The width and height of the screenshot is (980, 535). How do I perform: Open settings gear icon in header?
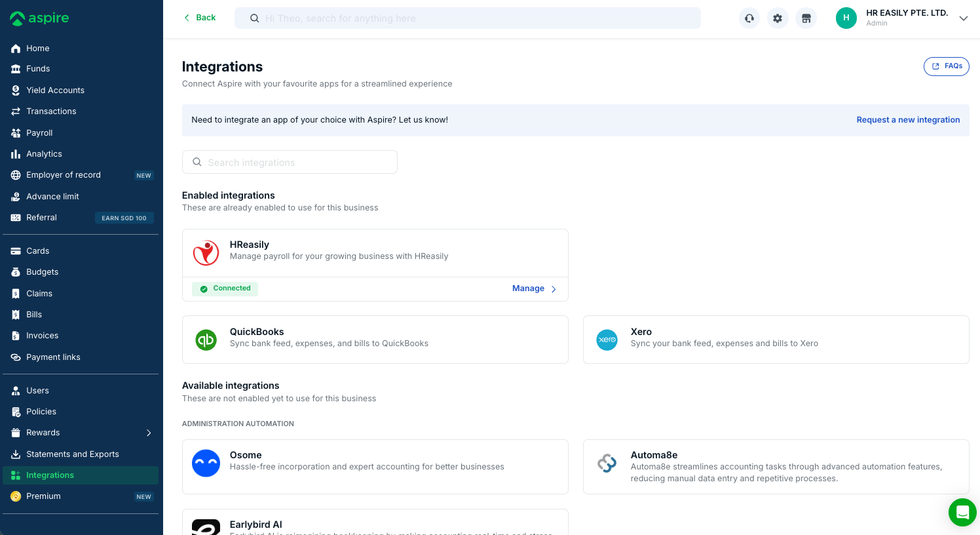pyautogui.click(x=778, y=18)
